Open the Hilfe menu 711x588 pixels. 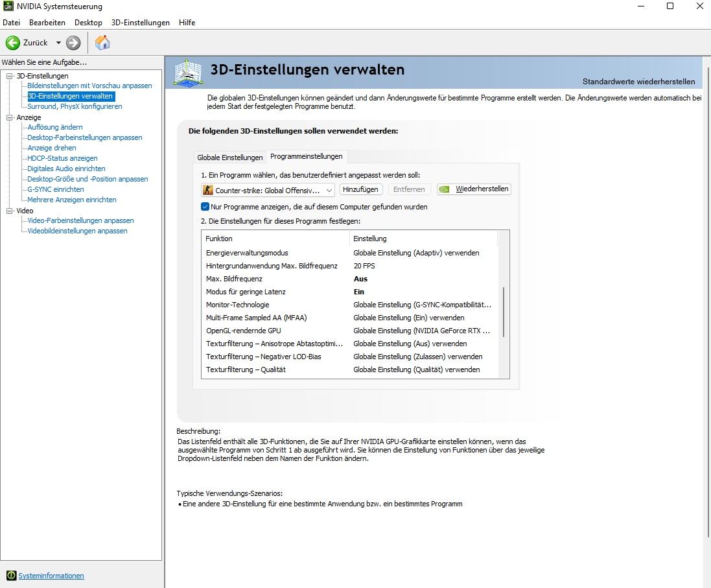click(187, 22)
